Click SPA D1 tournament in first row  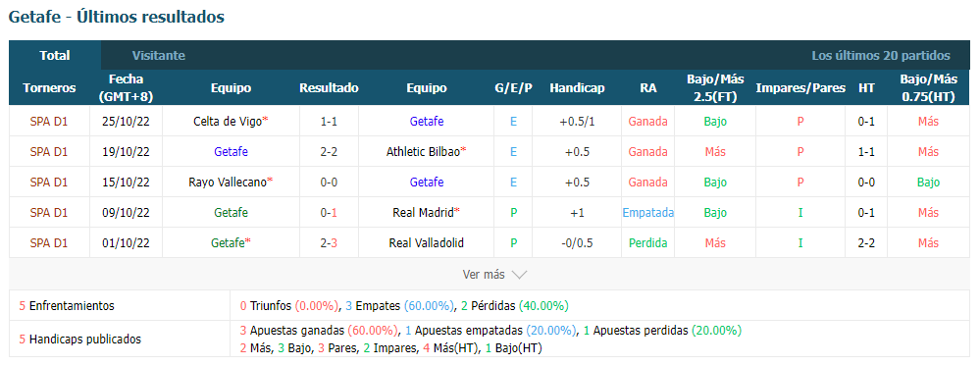[49, 122]
